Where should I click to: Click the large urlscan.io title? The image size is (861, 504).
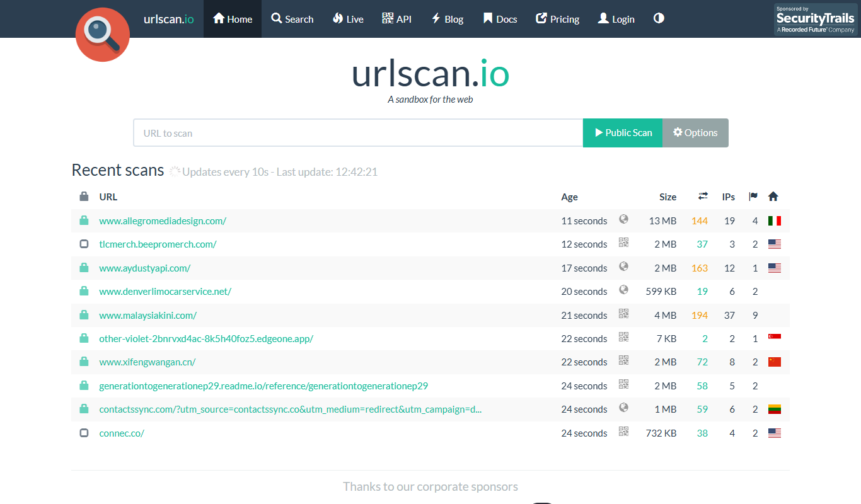[430, 74]
